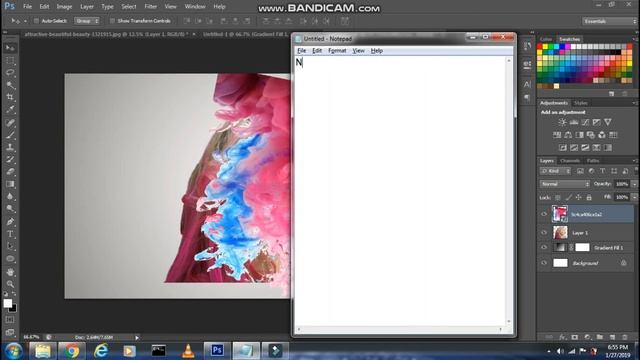This screenshot has height=360, width=640.
Task: Hide the Background layer
Action: point(544,263)
